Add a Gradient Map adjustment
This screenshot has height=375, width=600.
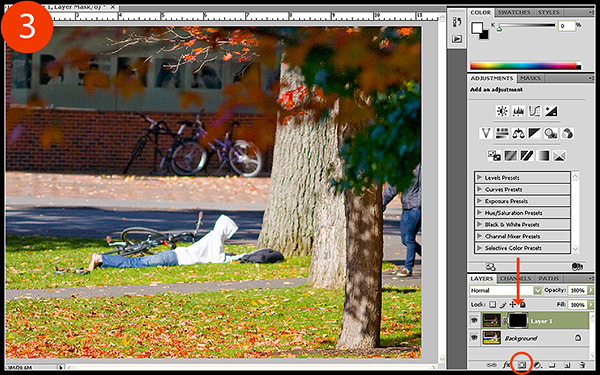coord(543,156)
